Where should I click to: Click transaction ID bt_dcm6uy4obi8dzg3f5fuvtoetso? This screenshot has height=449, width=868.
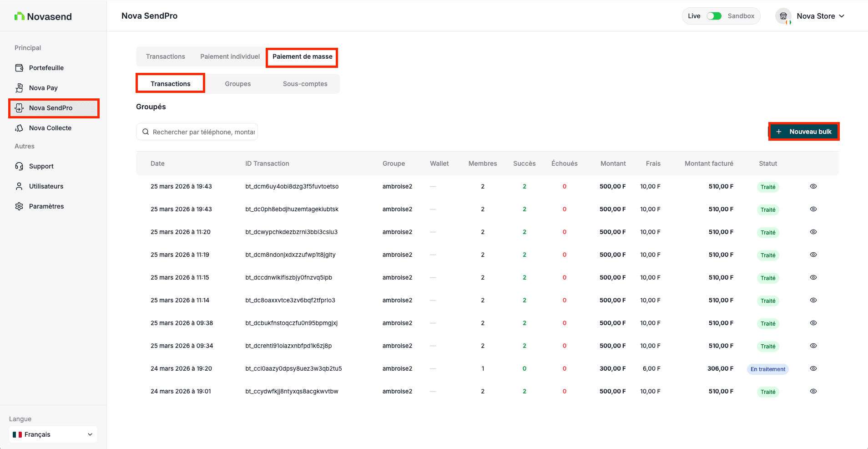pos(292,186)
